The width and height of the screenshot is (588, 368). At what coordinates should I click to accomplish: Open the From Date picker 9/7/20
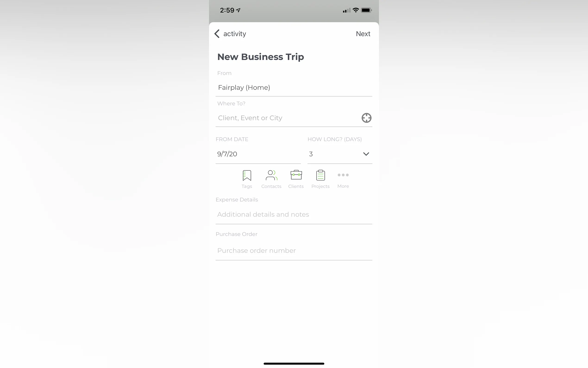258,154
